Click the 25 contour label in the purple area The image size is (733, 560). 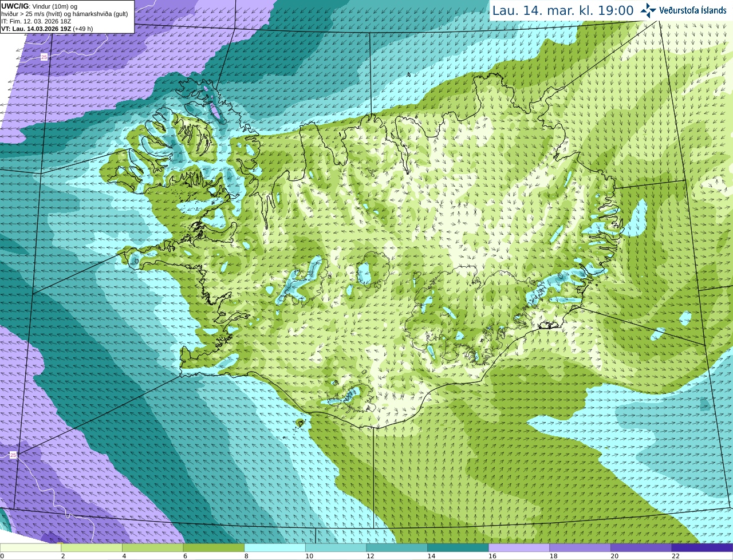(13, 455)
